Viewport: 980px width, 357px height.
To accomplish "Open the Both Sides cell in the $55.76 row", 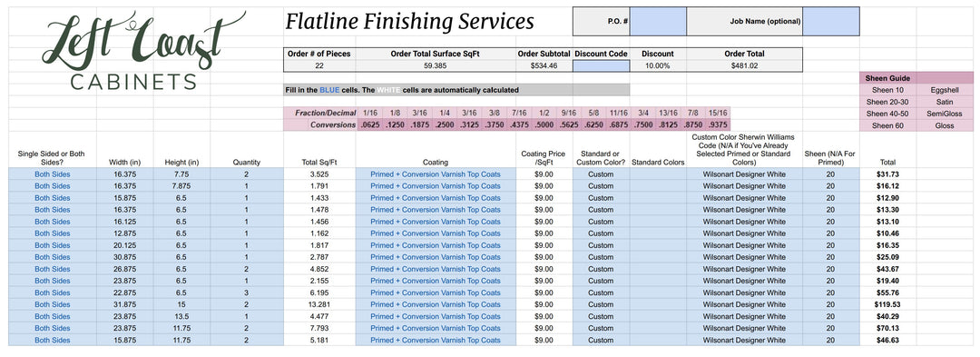I will pos(53,293).
